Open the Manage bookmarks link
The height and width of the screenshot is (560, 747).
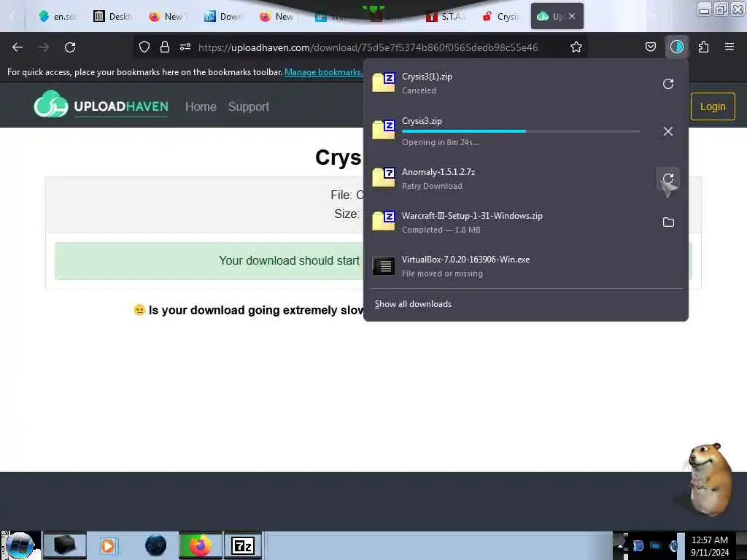pos(323,72)
